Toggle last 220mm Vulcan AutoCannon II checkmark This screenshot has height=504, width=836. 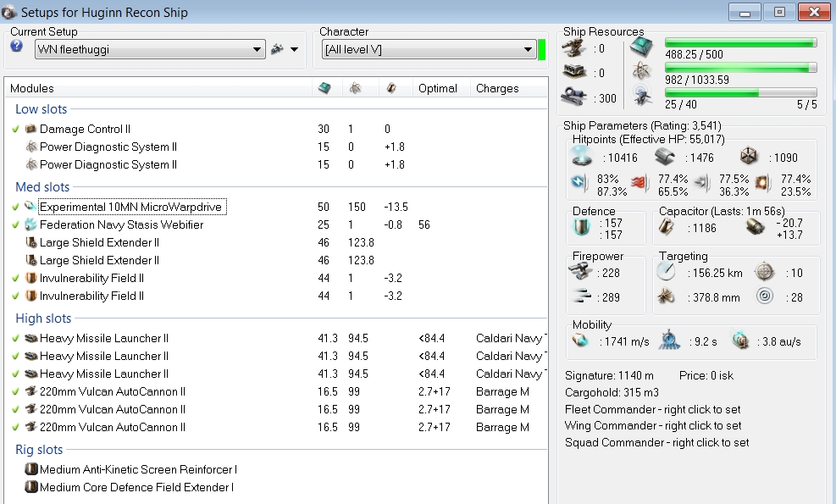[x=15, y=427]
